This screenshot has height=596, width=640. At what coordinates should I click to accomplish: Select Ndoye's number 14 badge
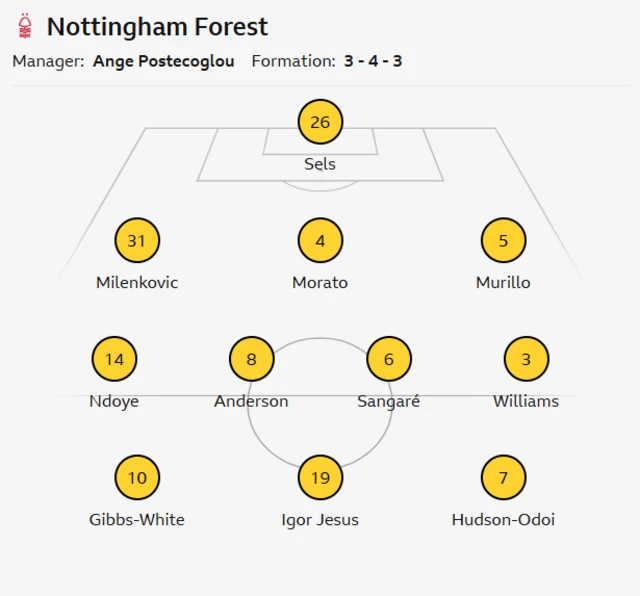tap(115, 360)
